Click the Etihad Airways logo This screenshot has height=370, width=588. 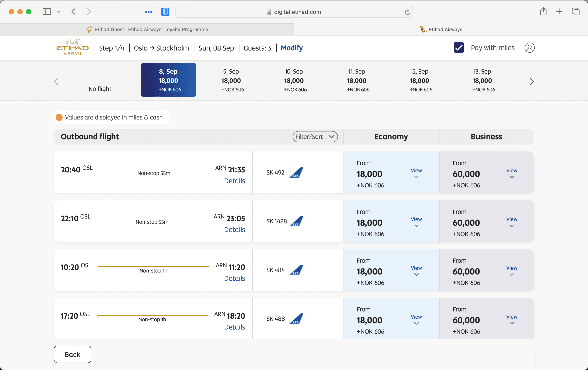(x=73, y=47)
